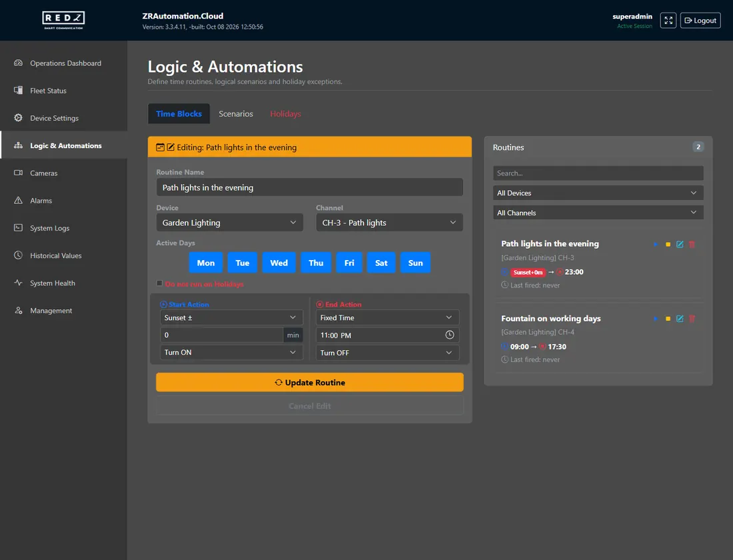
Task: Open the Turn ON action dropdown
Action: coord(231,352)
